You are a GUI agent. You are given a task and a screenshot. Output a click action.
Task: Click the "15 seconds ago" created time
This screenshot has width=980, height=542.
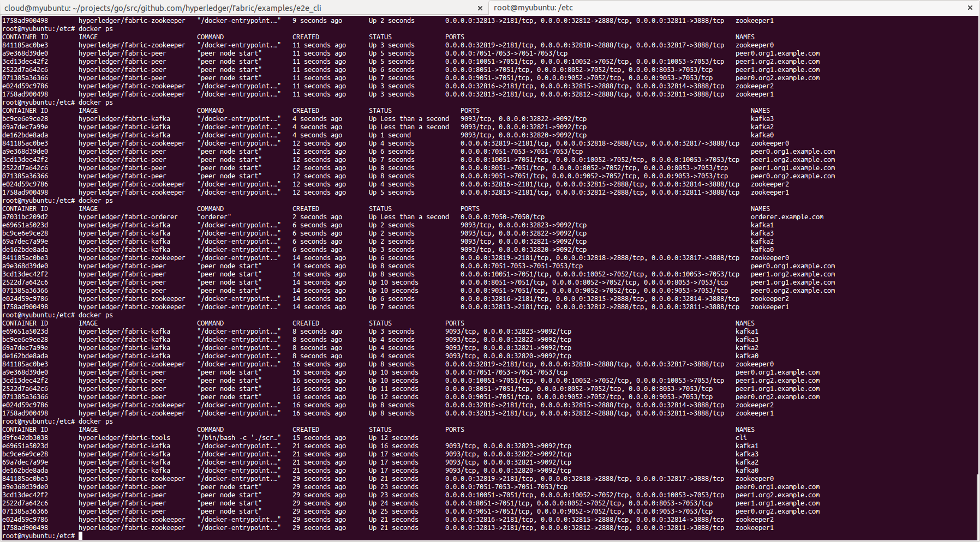pos(319,438)
